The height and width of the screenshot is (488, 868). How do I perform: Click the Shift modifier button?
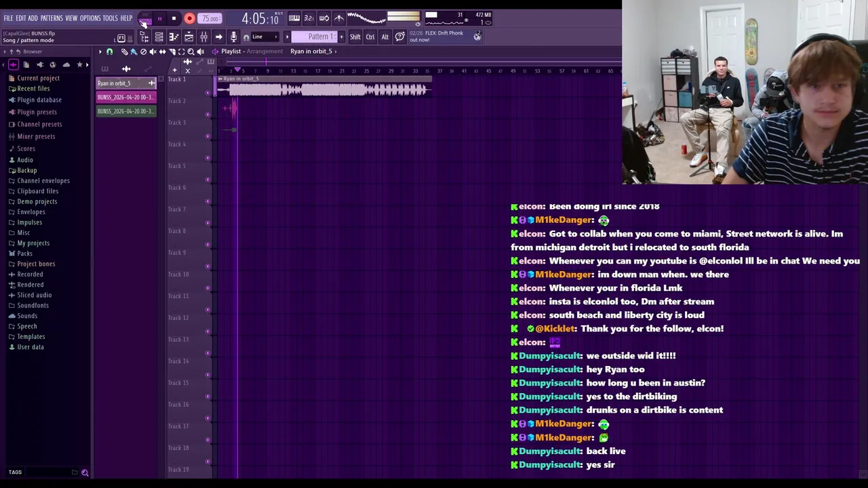click(x=355, y=37)
